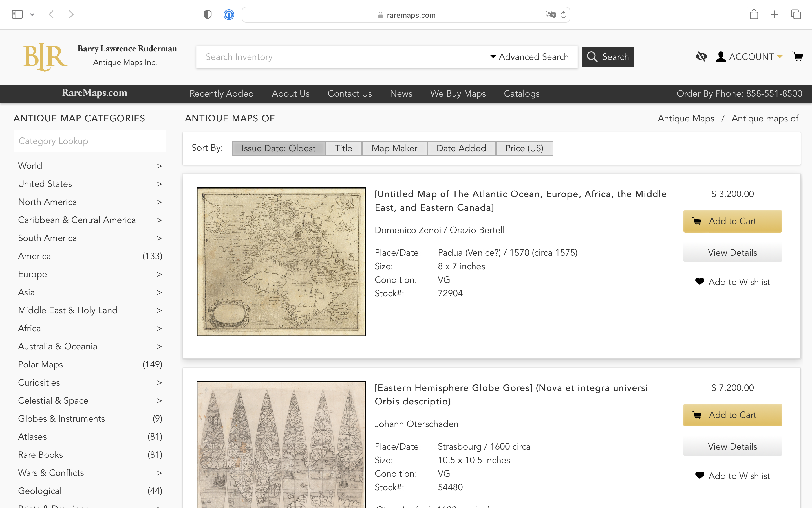Click the BLR gold logo
This screenshot has width=812, height=508.
(45, 57)
